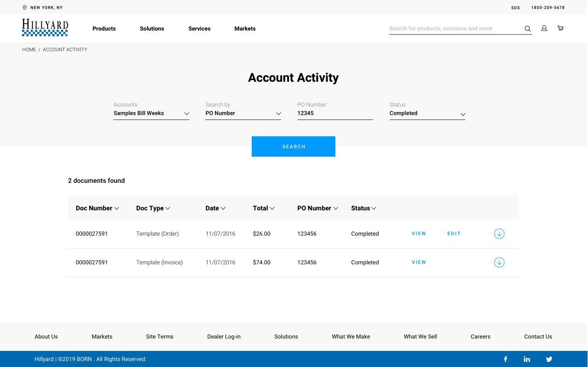Open the user account icon
588x367 pixels.
coord(544,28)
